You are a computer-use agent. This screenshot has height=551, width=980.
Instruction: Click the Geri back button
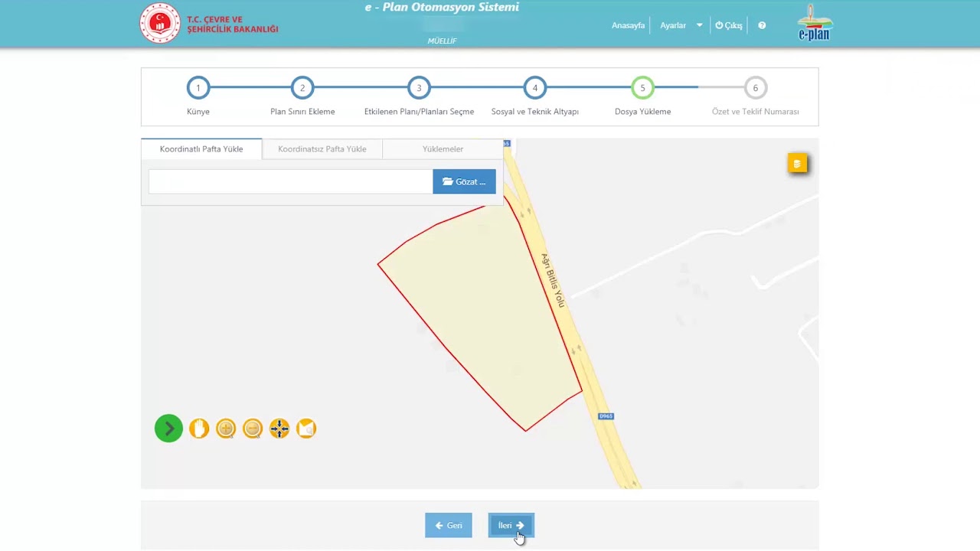click(449, 525)
